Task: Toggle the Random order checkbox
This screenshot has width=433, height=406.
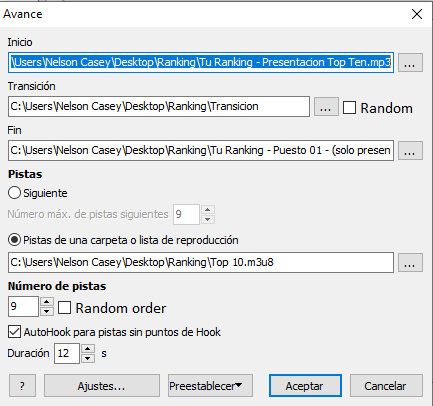Action: point(64,308)
